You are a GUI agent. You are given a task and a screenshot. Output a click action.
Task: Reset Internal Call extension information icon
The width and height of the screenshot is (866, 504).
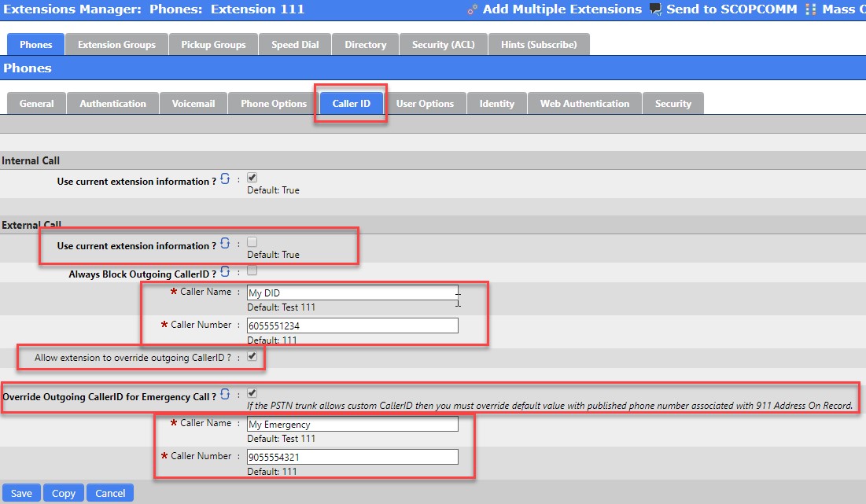225,180
